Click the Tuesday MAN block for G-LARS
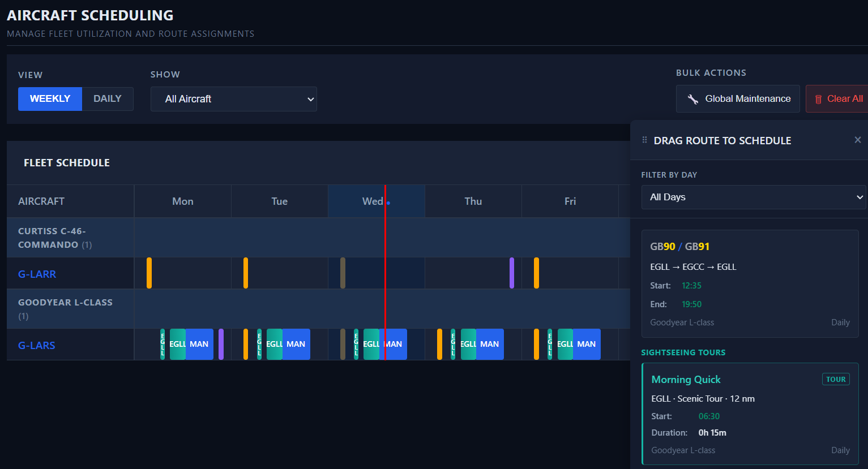 296,344
